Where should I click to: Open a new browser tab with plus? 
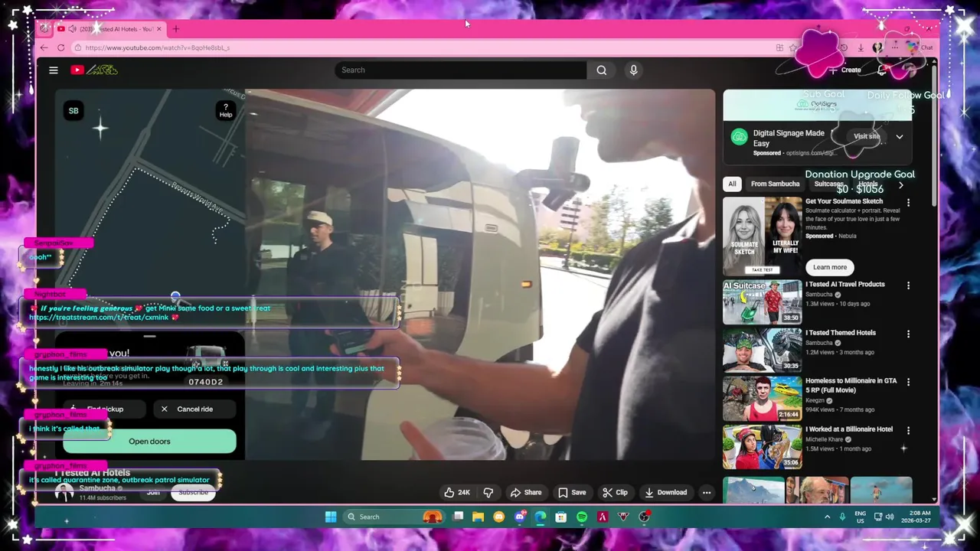pyautogui.click(x=175, y=29)
